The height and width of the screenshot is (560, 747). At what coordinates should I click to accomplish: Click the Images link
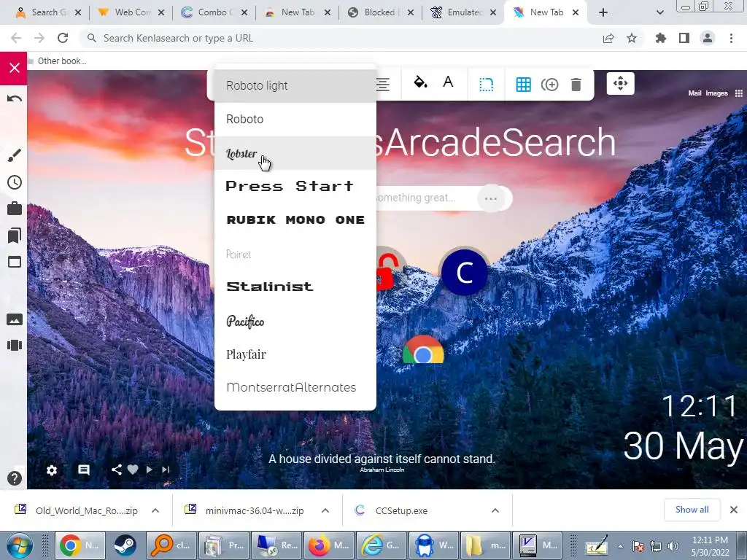pyautogui.click(x=716, y=93)
